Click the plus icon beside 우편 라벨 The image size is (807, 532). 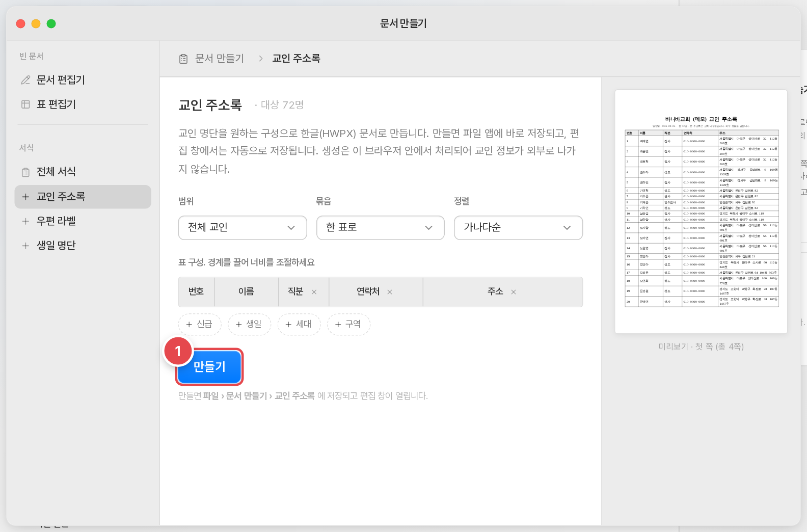coord(25,221)
